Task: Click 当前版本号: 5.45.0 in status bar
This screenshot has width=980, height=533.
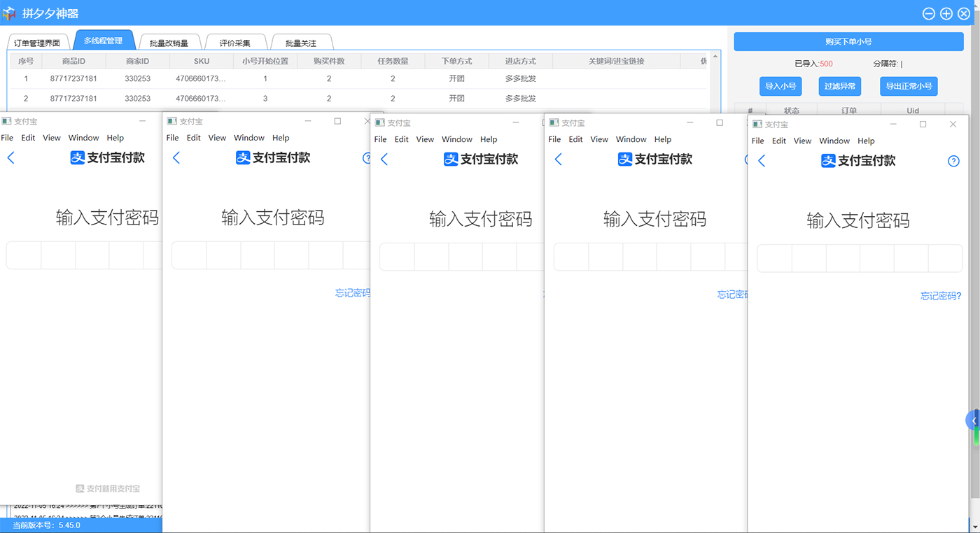Action: pos(46,525)
